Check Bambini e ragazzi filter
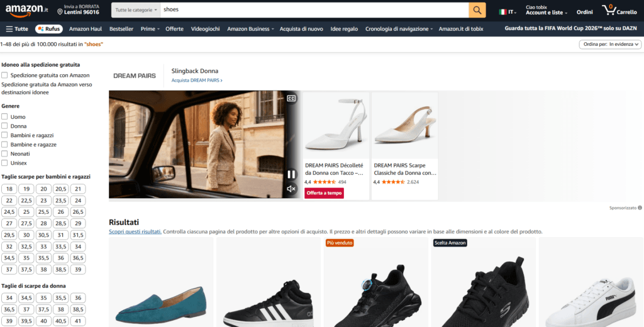 point(4,135)
